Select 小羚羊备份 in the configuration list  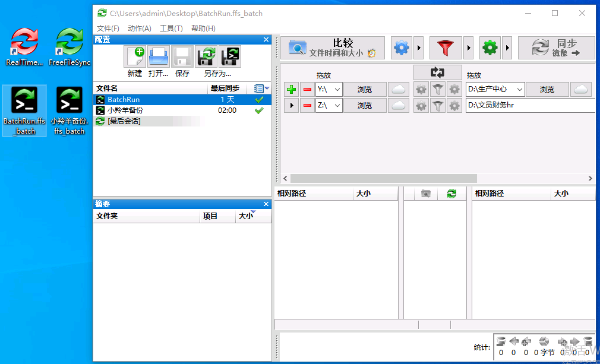[125, 110]
